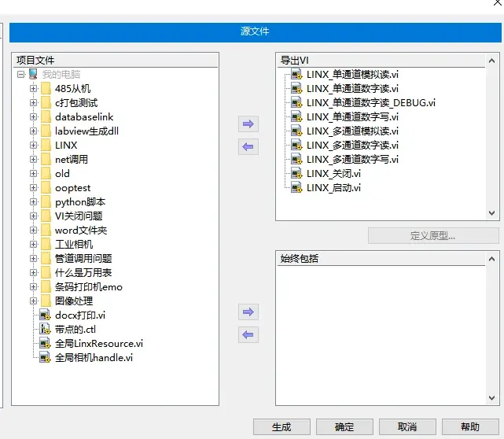The height and width of the screenshot is (439, 504).
Task: Click the databaselink folder icon
Action: point(46,116)
